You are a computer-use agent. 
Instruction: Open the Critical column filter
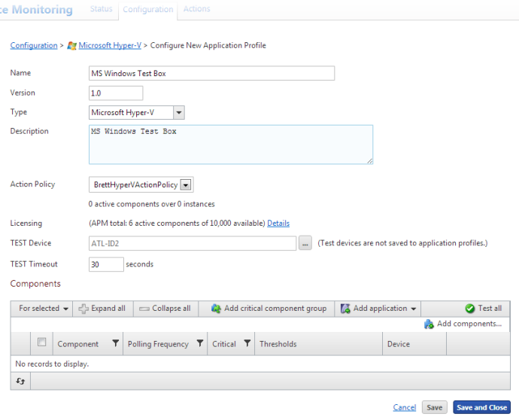click(x=247, y=343)
